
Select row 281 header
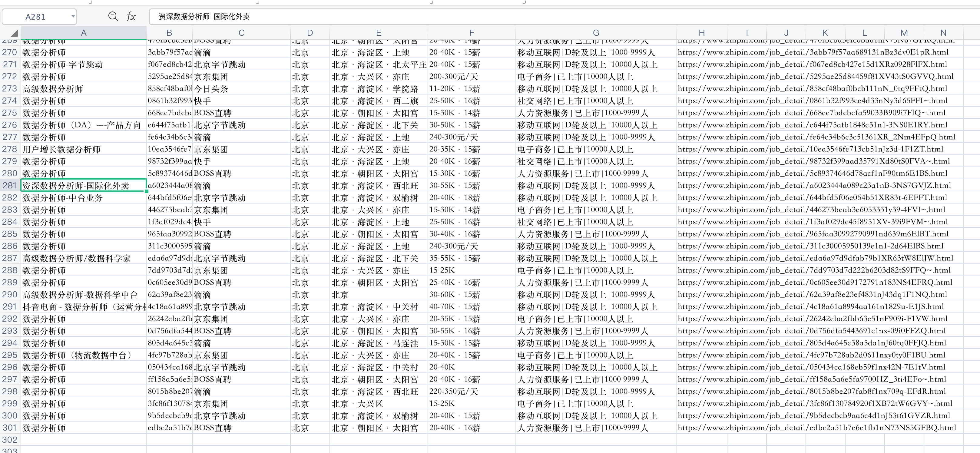click(10, 186)
